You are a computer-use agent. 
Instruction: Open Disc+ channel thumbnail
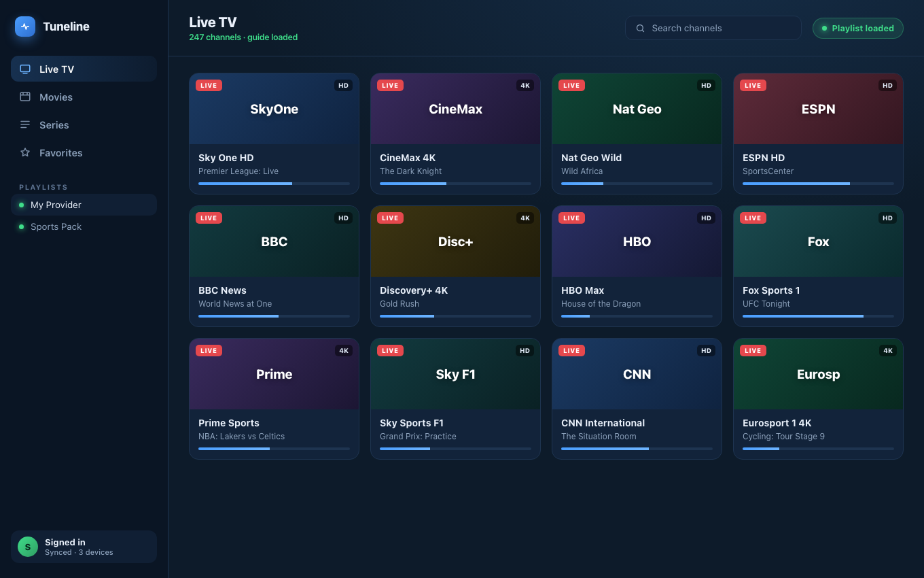tap(455, 241)
